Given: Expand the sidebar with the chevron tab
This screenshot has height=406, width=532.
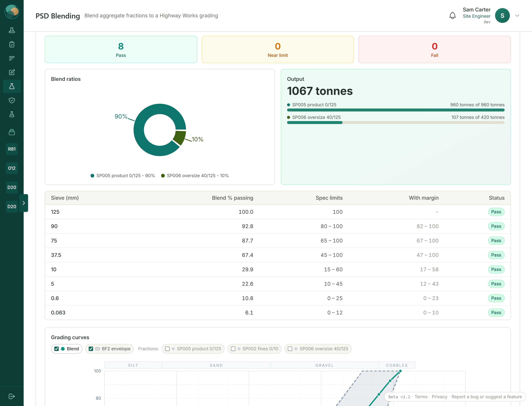Looking at the screenshot, I should [23, 203].
